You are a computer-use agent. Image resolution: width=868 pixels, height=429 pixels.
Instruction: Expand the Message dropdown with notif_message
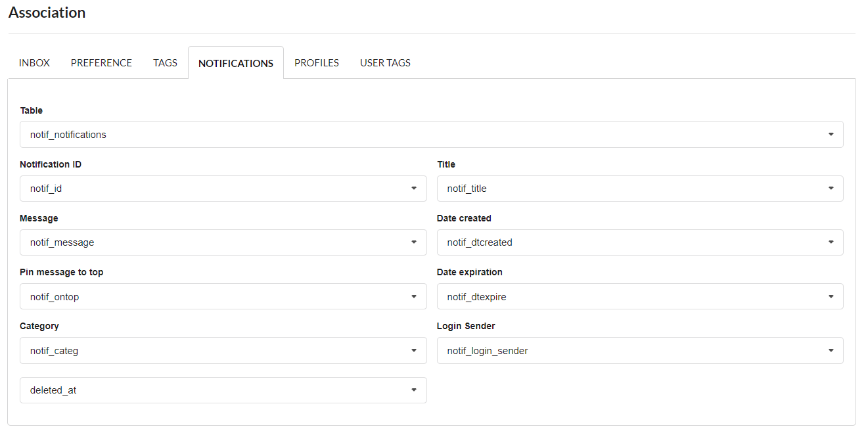[223, 242]
